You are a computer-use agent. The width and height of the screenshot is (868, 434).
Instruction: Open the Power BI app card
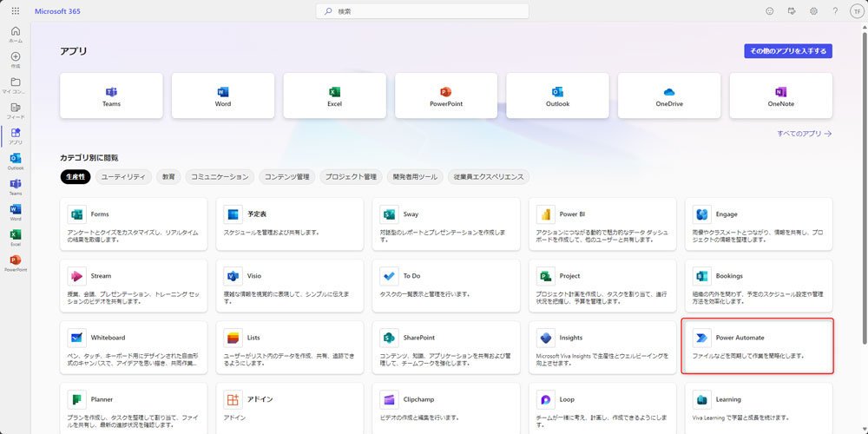click(x=602, y=224)
